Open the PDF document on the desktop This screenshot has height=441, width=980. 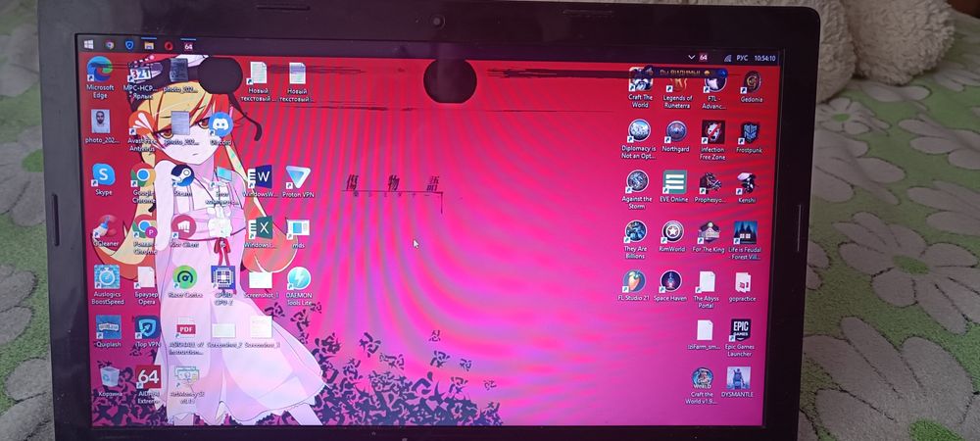click(185, 335)
